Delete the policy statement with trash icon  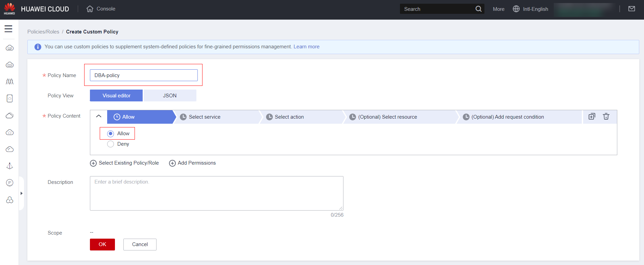click(x=606, y=117)
